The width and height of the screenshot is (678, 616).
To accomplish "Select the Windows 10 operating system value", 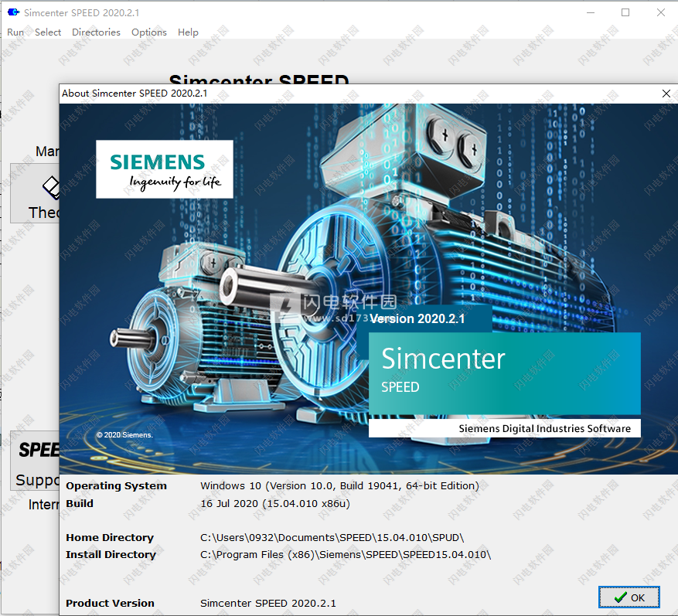I will point(340,486).
